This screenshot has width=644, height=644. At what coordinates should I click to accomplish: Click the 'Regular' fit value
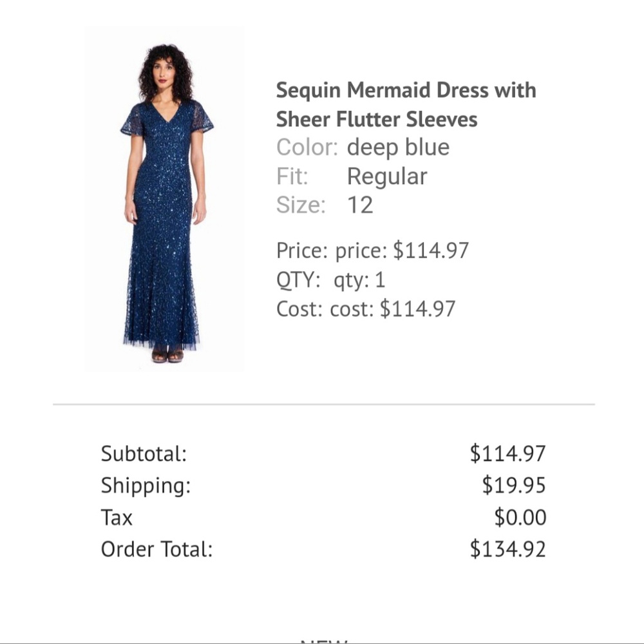[387, 176]
